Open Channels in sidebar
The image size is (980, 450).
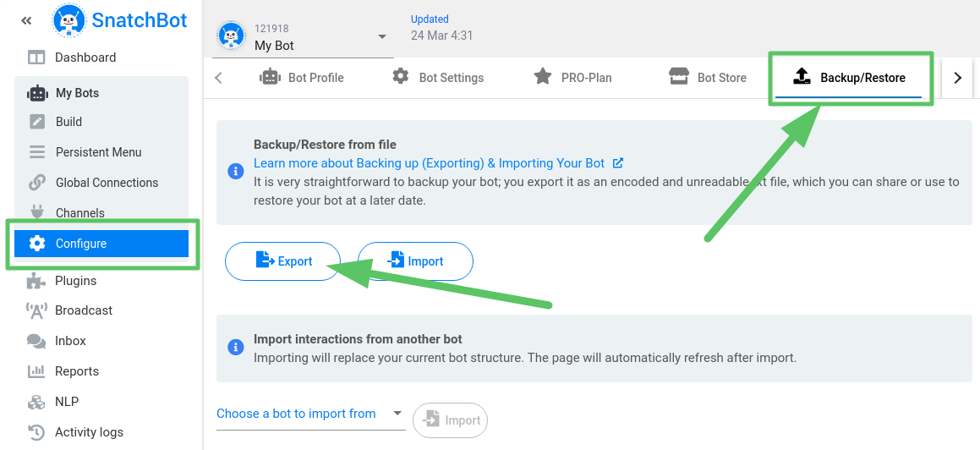[x=80, y=213]
